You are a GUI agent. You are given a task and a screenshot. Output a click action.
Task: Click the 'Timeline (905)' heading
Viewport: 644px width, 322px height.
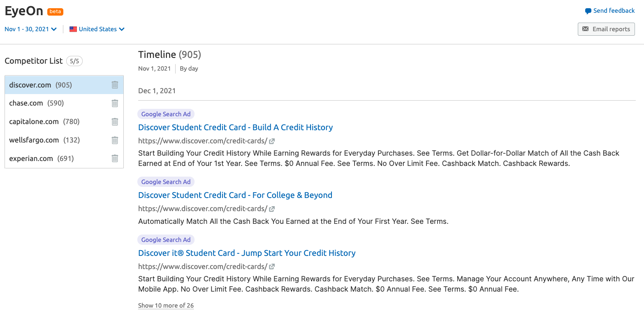click(169, 55)
